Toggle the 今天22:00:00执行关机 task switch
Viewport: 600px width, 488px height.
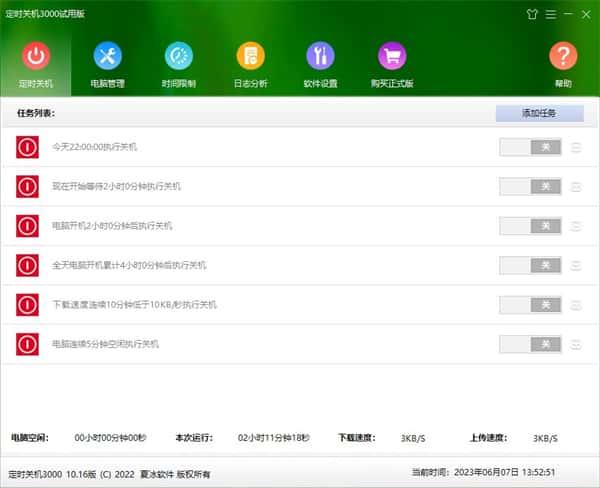pos(530,147)
